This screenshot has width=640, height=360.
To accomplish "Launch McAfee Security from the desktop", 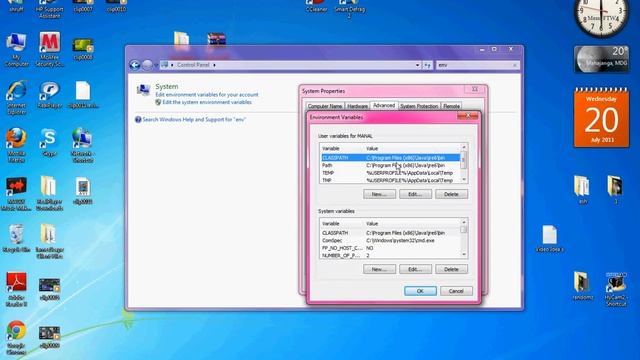I will tap(49, 49).
